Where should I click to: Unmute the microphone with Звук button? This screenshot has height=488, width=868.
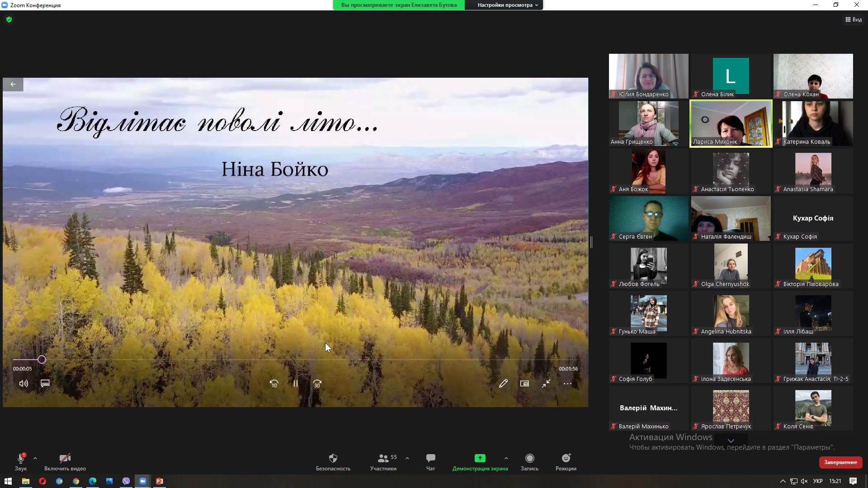[x=21, y=461]
